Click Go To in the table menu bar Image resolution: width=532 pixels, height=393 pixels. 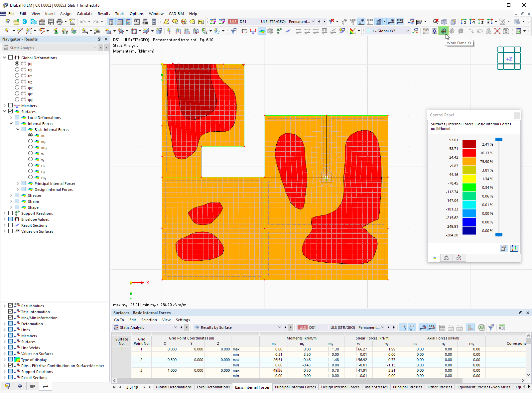[x=119, y=320]
